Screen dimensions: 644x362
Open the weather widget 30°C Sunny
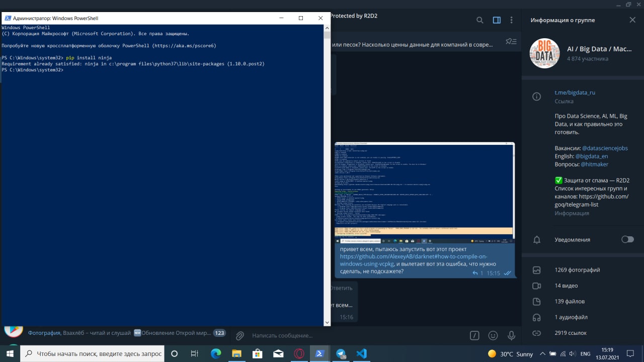(x=510, y=354)
